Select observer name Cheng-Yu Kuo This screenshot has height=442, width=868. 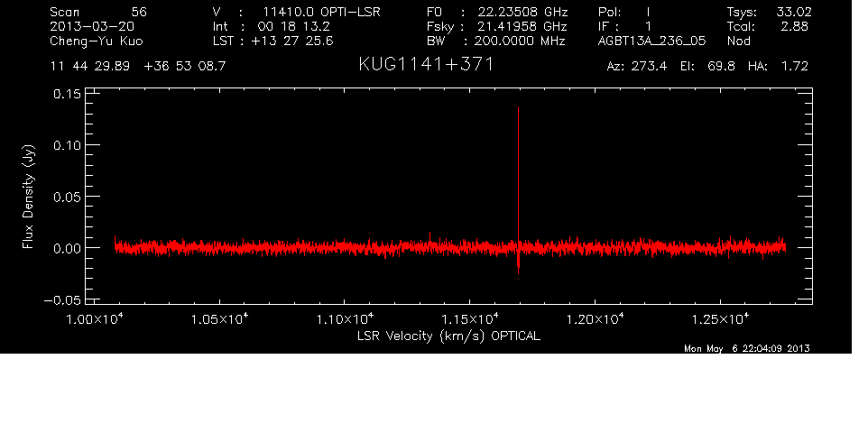pyautogui.click(x=97, y=41)
